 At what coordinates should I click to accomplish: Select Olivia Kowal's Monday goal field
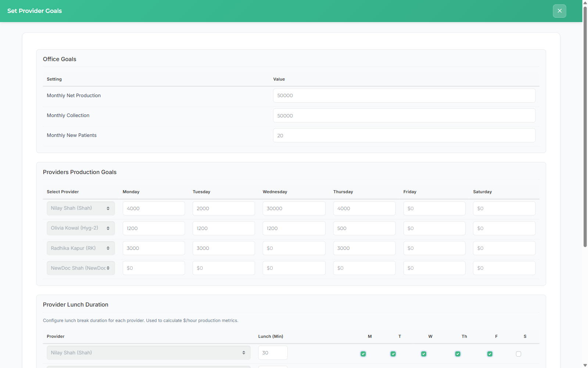154,228
